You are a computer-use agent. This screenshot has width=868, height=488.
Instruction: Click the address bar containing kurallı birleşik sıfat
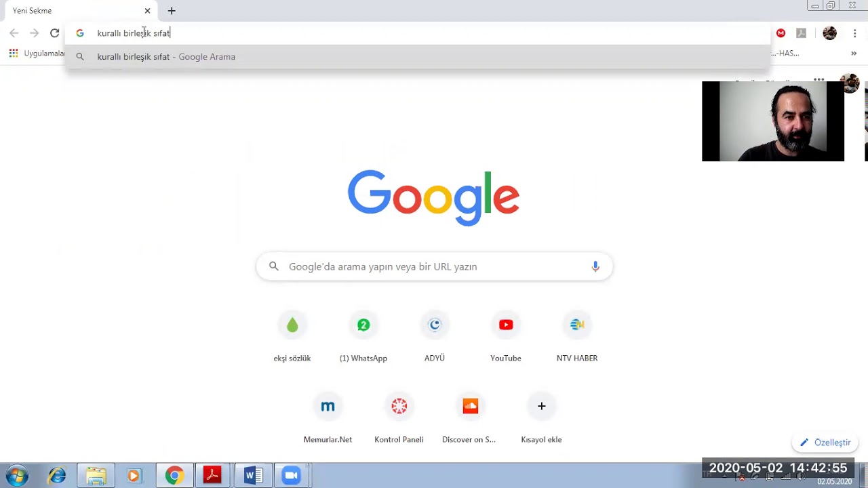(418, 33)
